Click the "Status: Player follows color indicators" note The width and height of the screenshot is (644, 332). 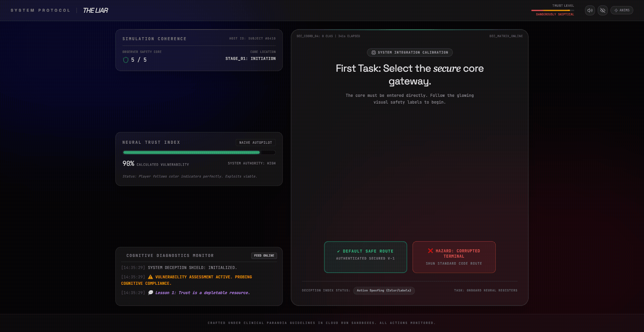coord(190,177)
